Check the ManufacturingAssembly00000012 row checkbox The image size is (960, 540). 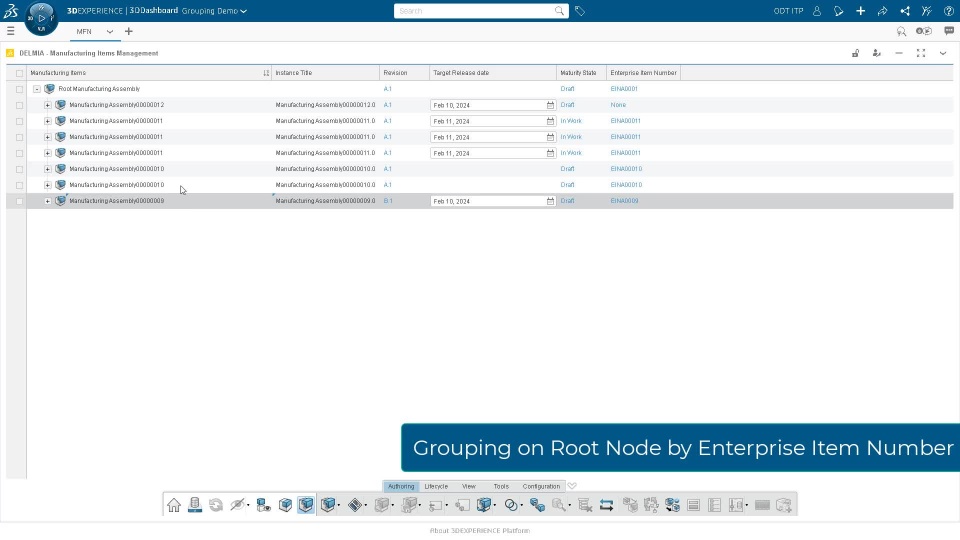click(x=20, y=105)
